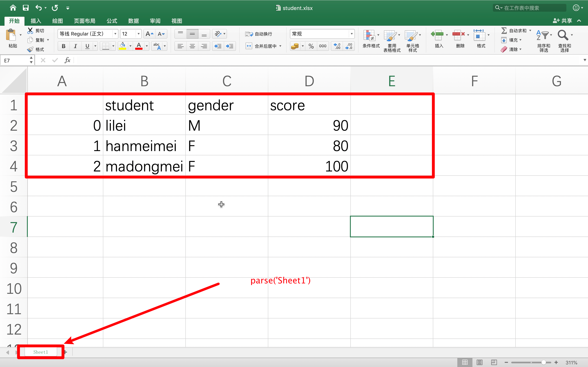Viewport: 588px width, 367px height.
Task: Click the Format Painter brush icon
Action: point(30,50)
